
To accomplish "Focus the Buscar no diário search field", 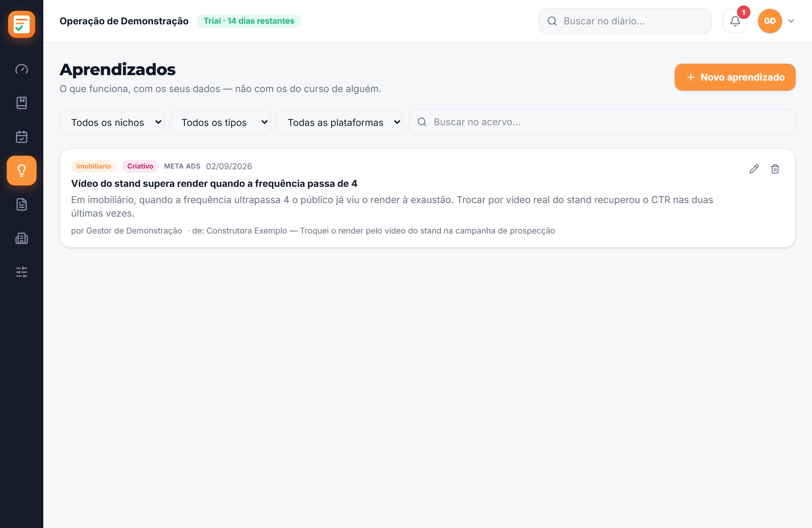I will tap(625, 21).
